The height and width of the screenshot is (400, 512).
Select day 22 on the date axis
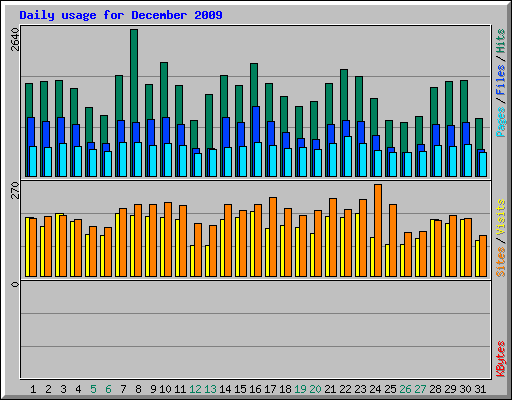pos(345,389)
